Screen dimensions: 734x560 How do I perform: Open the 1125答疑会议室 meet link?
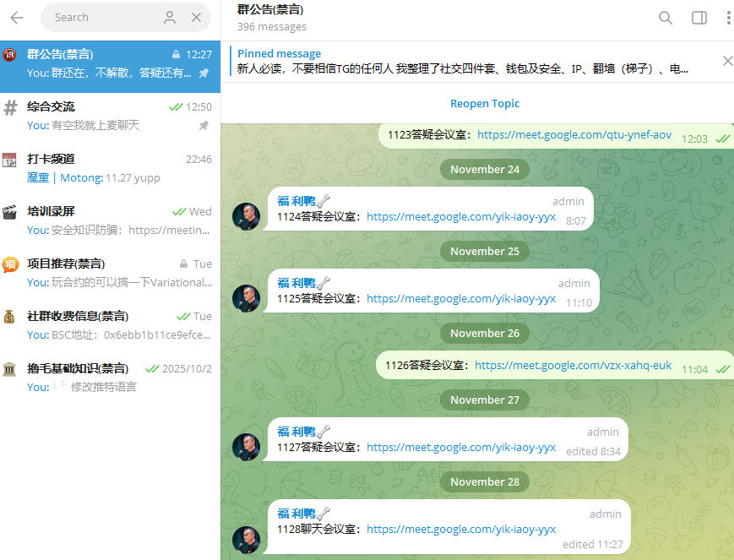coord(461,299)
